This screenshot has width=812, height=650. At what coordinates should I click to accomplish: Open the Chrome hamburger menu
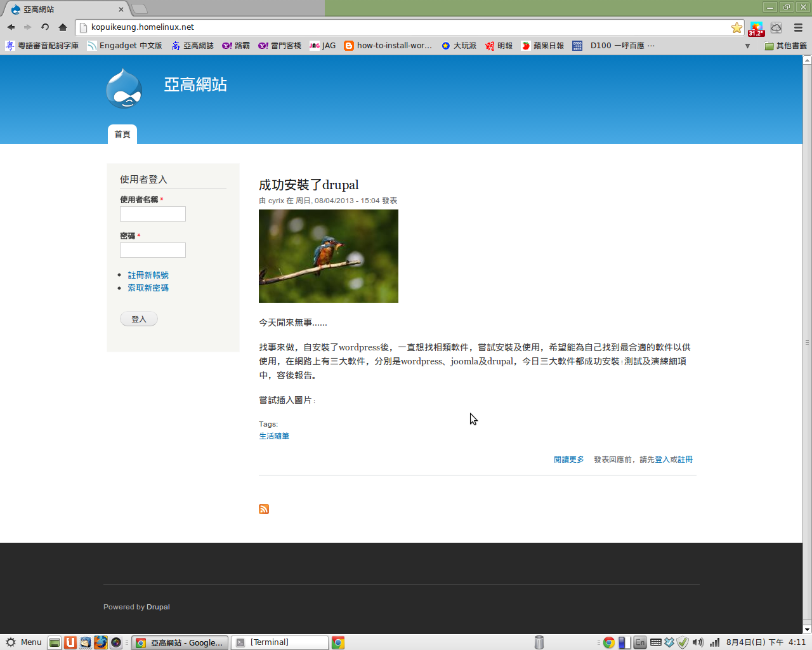tap(798, 27)
